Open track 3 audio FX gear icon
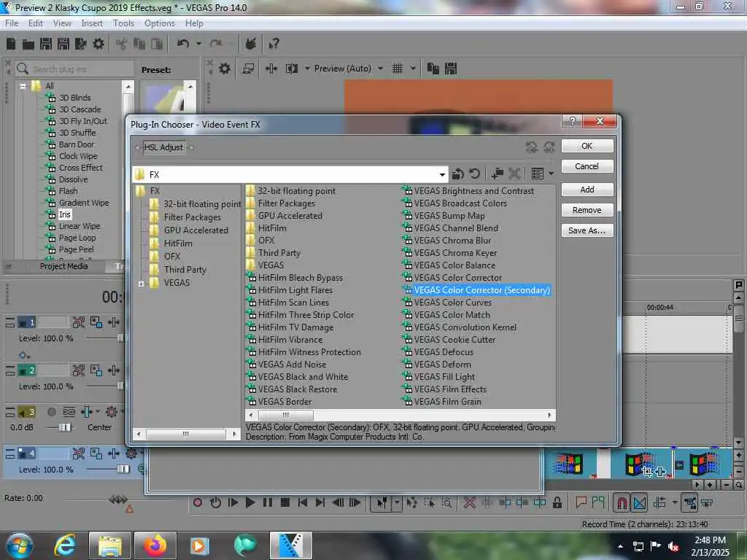Screen dimensions: 747x560 coord(112,411)
